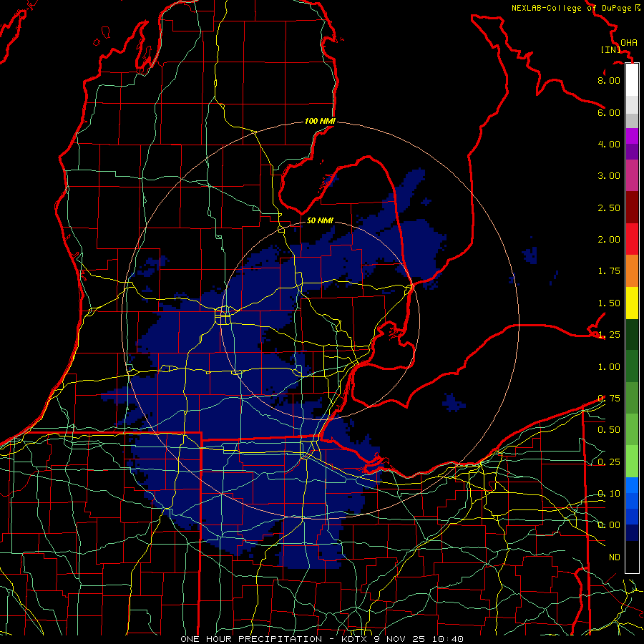Click the 1.00 scale value
This screenshot has height=644, width=644.
pyautogui.click(x=609, y=367)
